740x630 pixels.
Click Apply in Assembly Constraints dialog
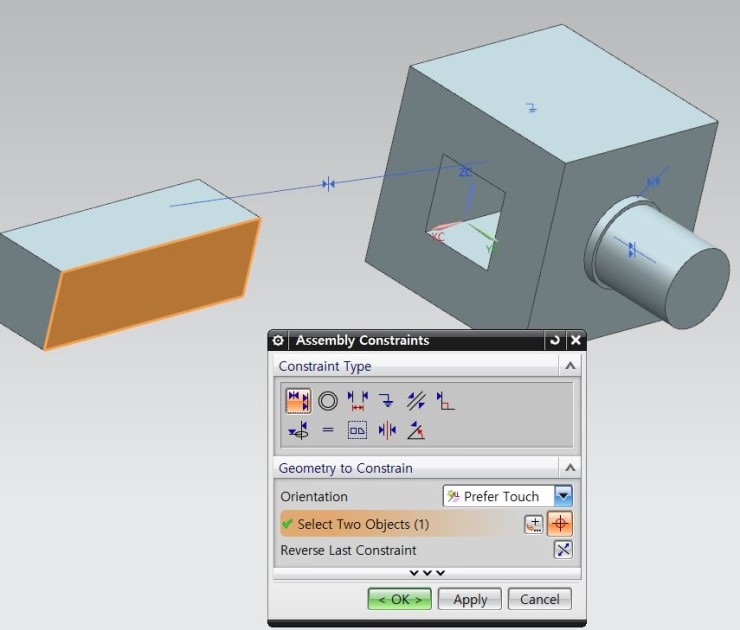[x=470, y=599]
